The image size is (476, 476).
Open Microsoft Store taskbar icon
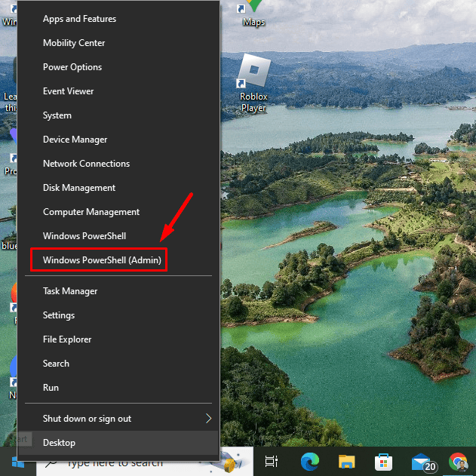pyautogui.click(x=384, y=462)
